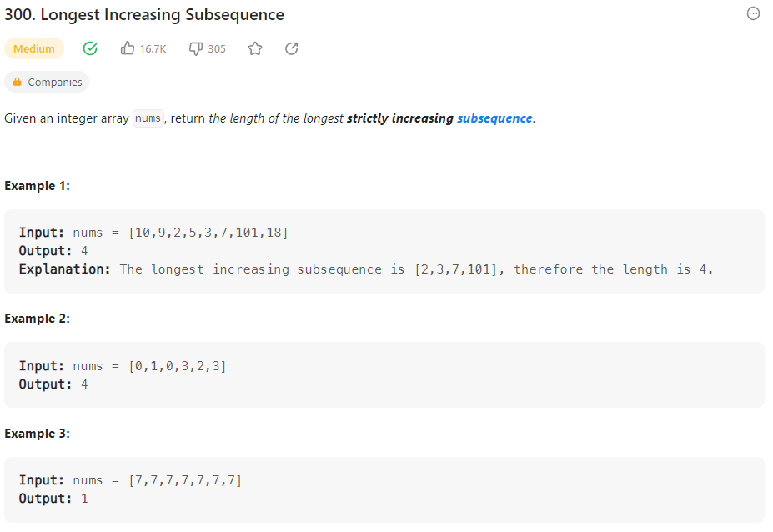
Task: Open the subsequence definition link
Action: point(494,118)
